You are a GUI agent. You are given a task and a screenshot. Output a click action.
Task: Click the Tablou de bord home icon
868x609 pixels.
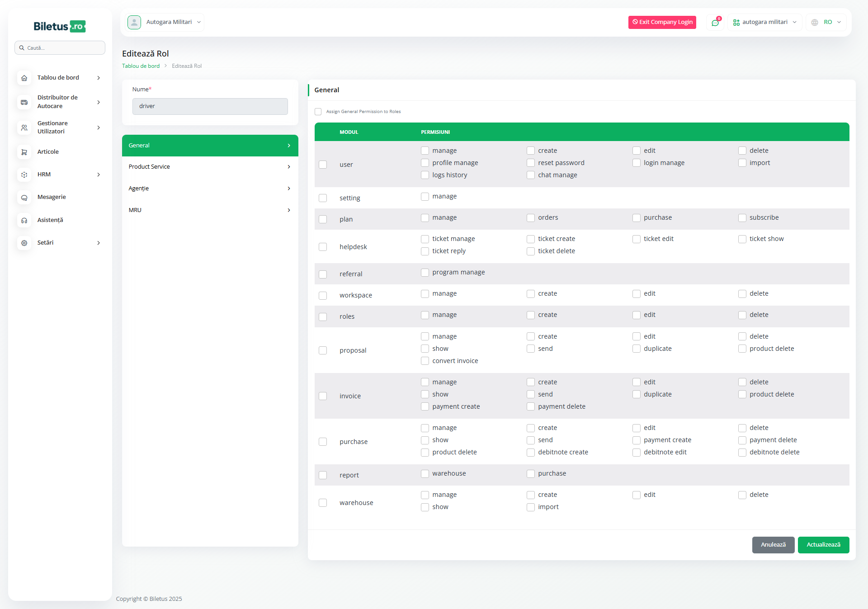coord(24,78)
